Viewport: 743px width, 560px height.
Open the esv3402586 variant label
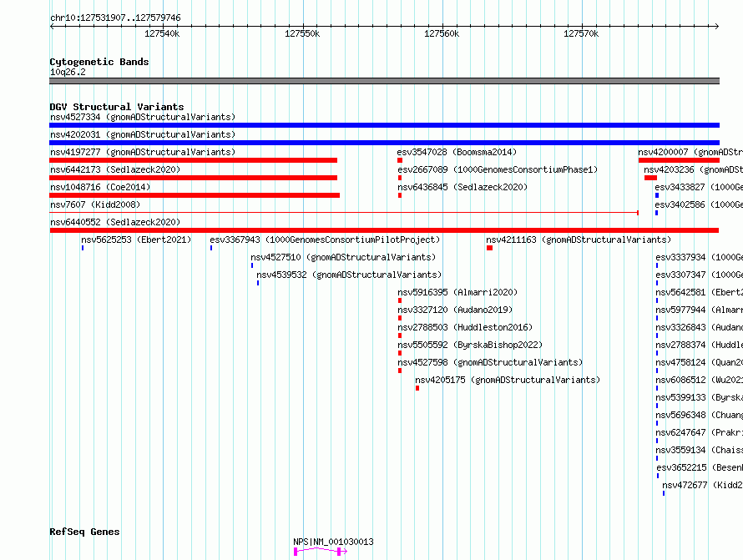pyautogui.click(x=699, y=204)
